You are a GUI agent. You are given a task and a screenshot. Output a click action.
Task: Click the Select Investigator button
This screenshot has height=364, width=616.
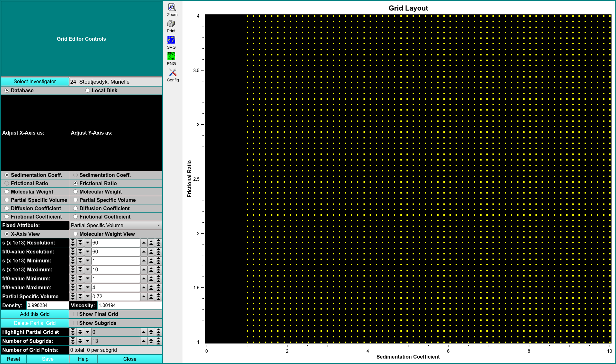(35, 81)
